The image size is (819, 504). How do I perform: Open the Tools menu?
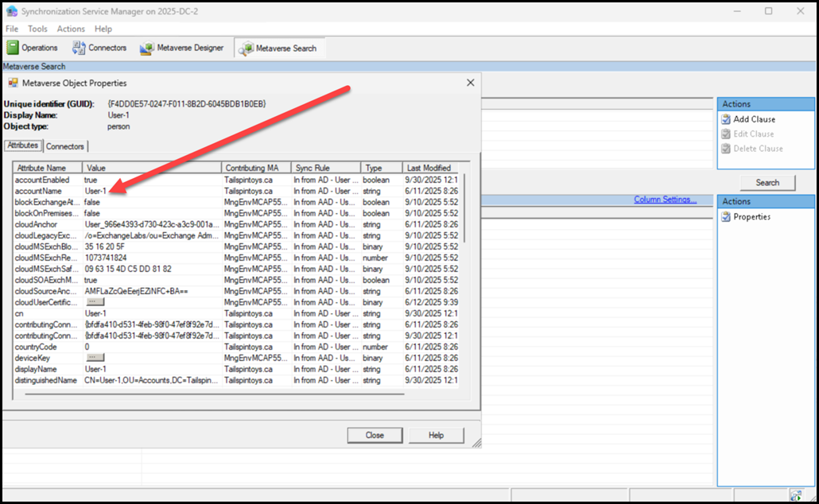pos(37,29)
